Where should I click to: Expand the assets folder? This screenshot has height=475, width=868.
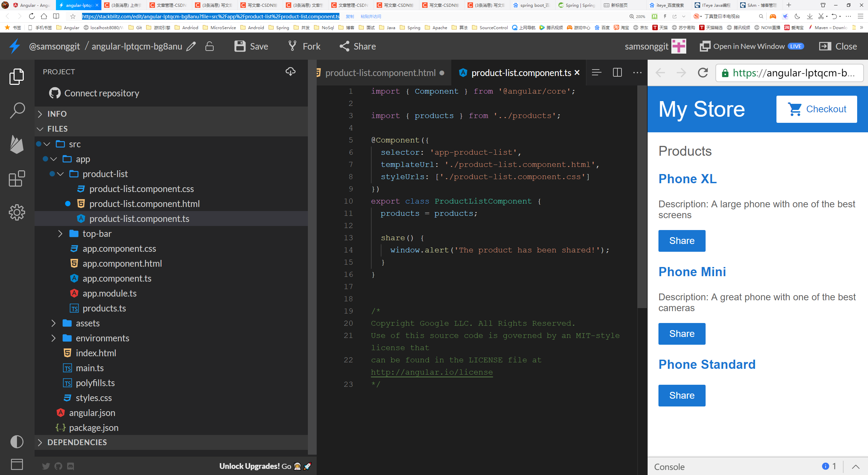tap(54, 323)
